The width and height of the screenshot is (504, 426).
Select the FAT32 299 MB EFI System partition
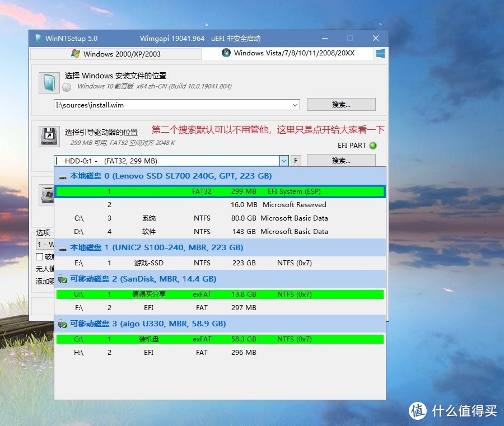[220, 191]
